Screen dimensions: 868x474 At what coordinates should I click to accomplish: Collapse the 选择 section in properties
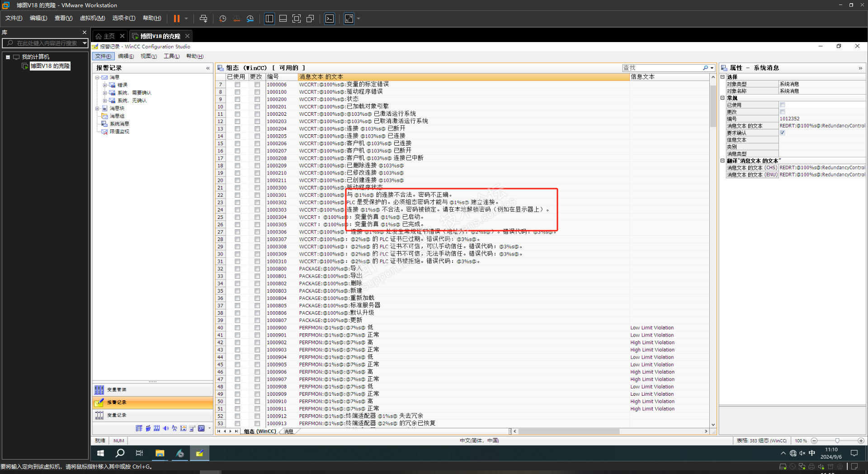(x=722, y=77)
